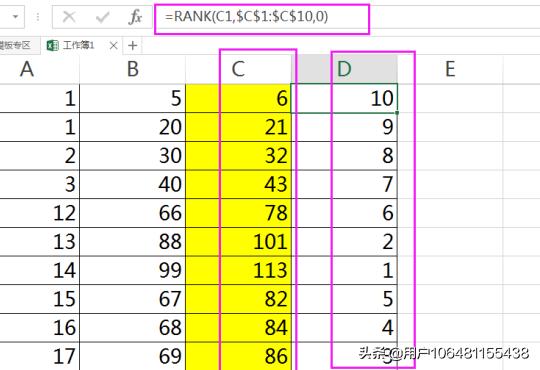This screenshot has width=540, height=370.
Task: Select column D cell next to 113
Action: click(x=344, y=270)
